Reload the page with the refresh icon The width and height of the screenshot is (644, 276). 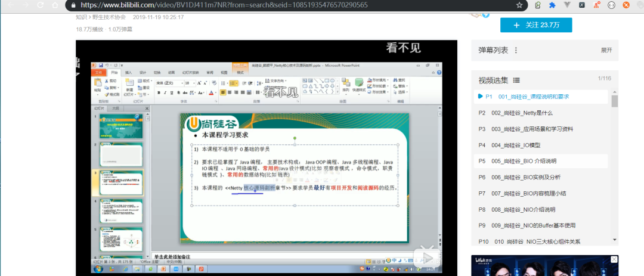(41, 5)
